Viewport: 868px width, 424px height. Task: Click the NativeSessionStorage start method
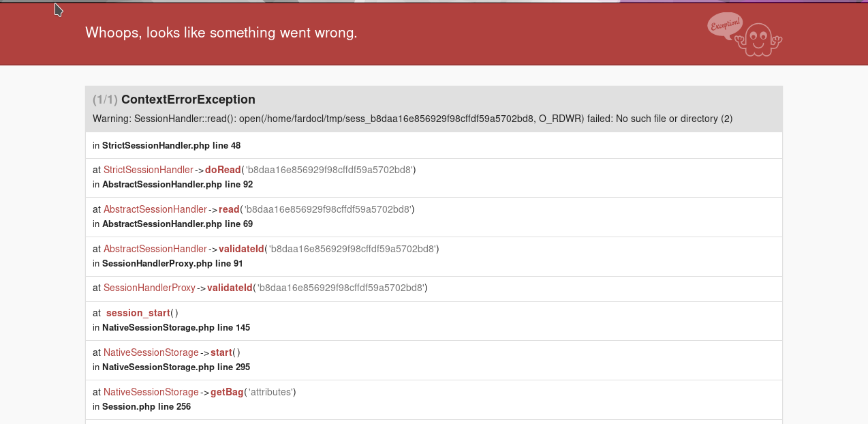[x=221, y=352]
